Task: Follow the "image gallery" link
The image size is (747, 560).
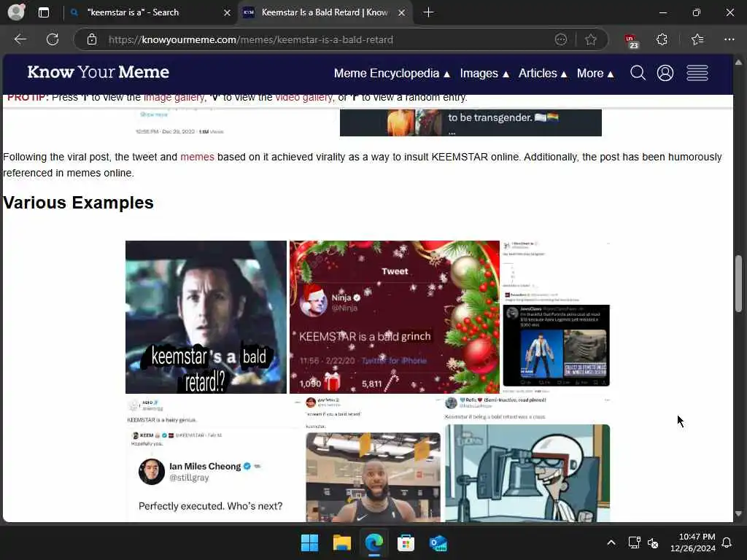Action: click(x=174, y=98)
